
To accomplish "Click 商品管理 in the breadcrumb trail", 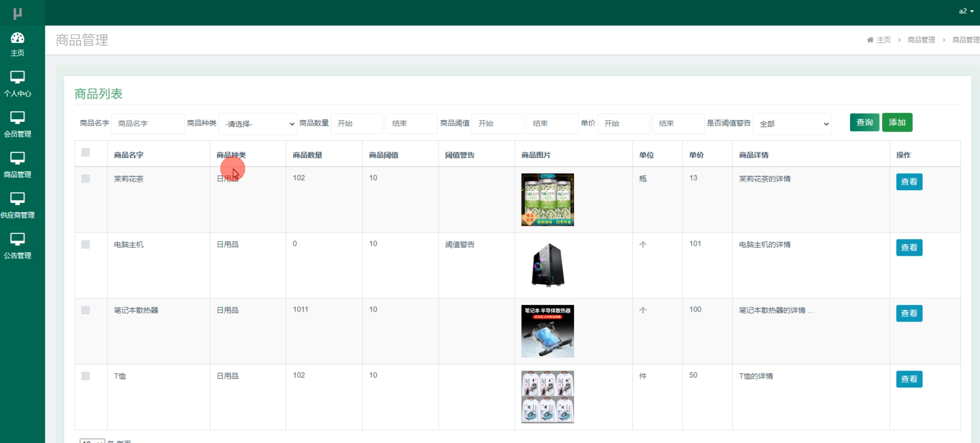I will (x=921, y=40).
